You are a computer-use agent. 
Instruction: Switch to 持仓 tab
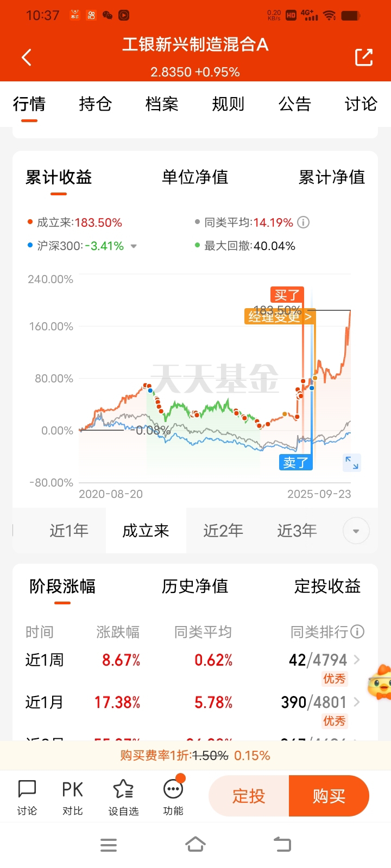coord(95,104)
